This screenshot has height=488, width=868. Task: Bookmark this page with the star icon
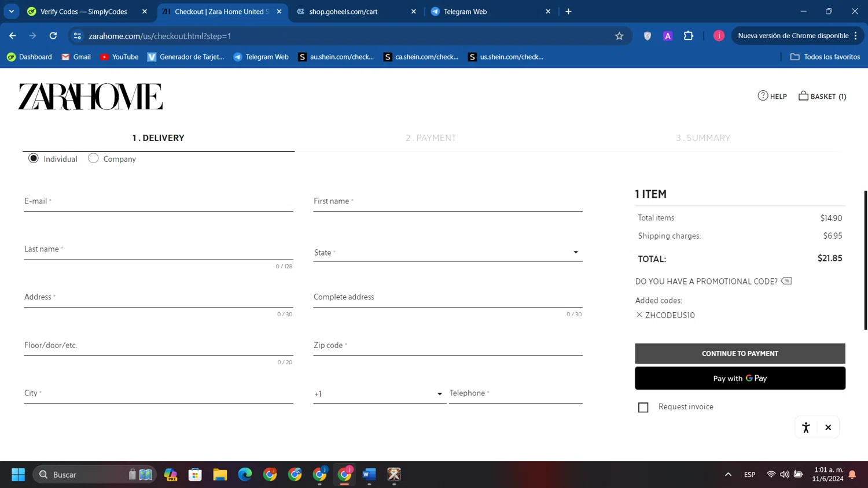pyautogui.click(x=619, y=36)
